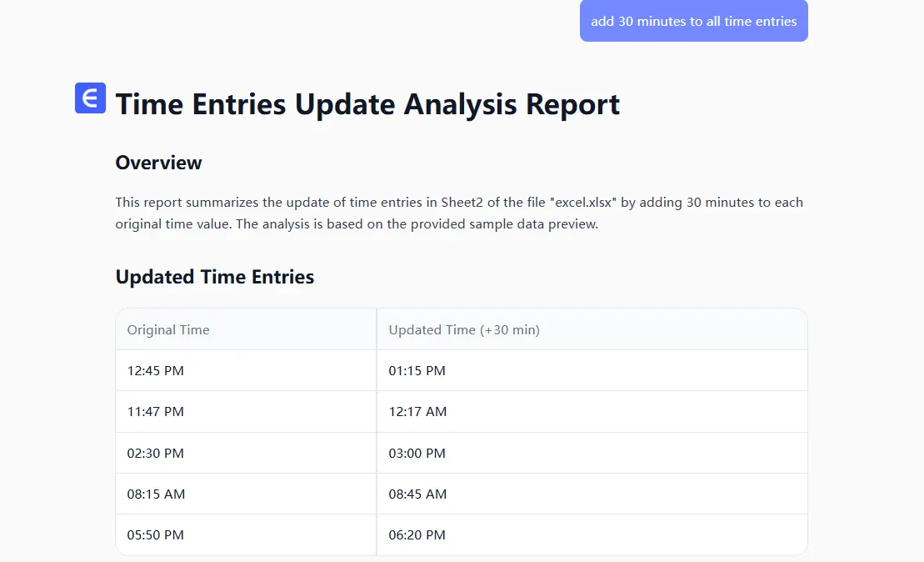Select the 06:20 PM updated time cell
The image size is (924, 562).
(417, 535)
